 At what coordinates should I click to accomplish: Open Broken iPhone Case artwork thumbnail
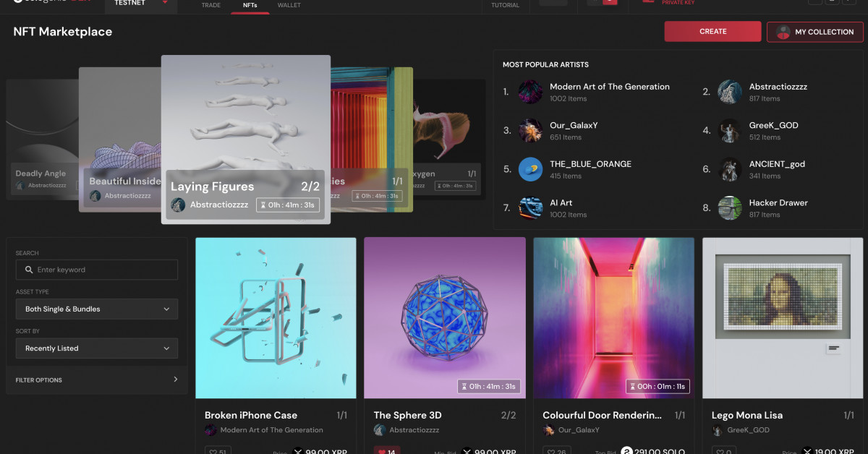(x=276, y=318)
